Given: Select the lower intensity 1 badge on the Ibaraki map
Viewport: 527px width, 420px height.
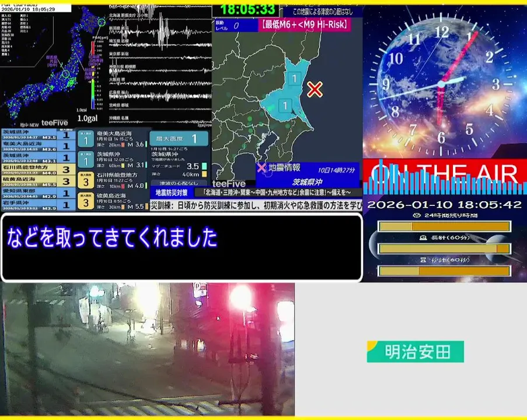Looking at the screenshot, I should click(285, 106).
